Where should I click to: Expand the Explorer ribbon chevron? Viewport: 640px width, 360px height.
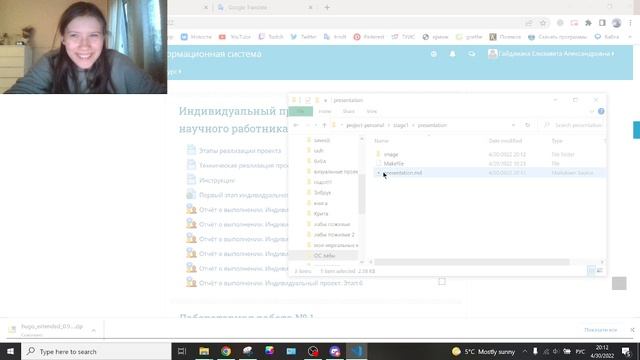[x=591, y=111]
